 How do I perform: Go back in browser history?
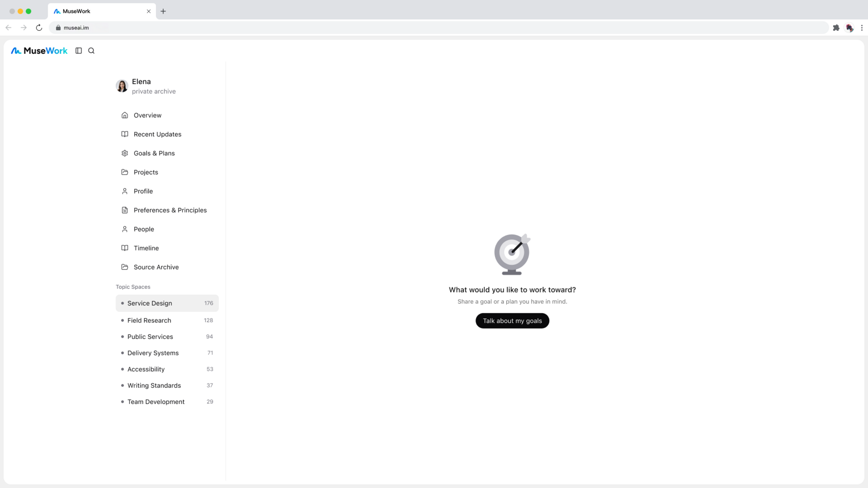(x=9, y=28)
